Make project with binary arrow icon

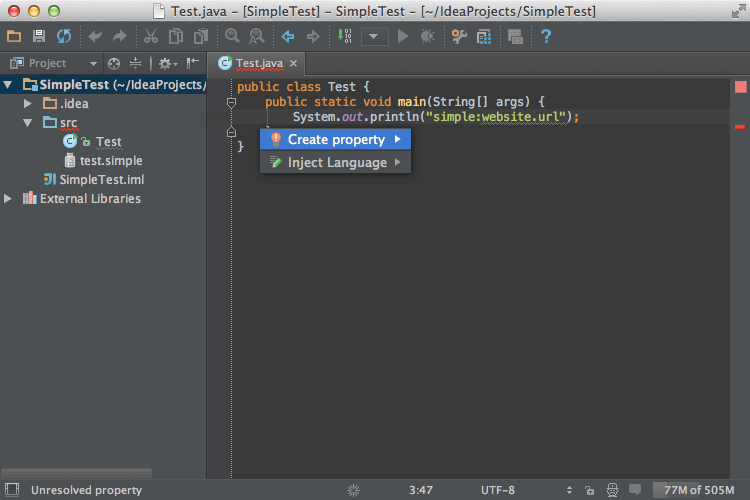344,36
